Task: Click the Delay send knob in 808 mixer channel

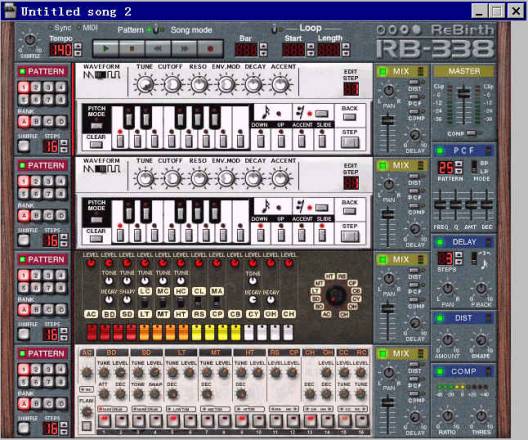Action: click(415, 324)
